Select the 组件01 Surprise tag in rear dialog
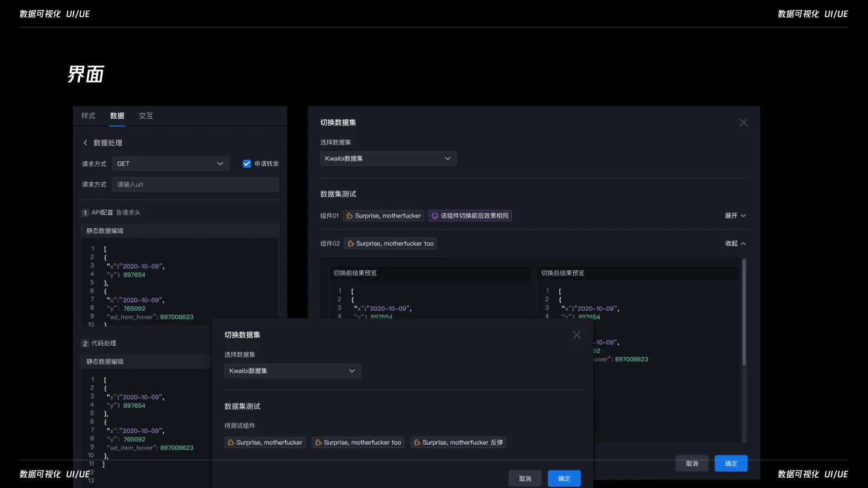Image resolution: width=868 pixels, height=488 pixels. (383, 216)
